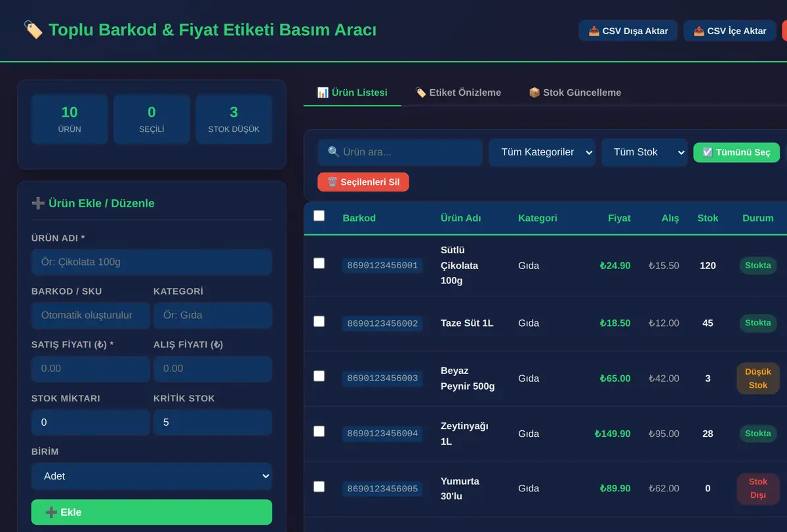Focus the Ürün ara search field
The height and width of the screenshot is (532, 787).
[x=400, y=152]
